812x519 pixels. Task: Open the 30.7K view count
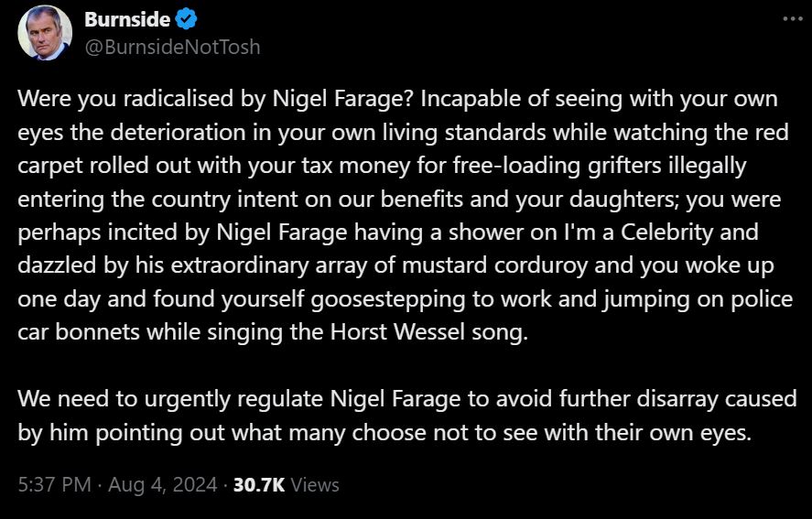(259, 485)
